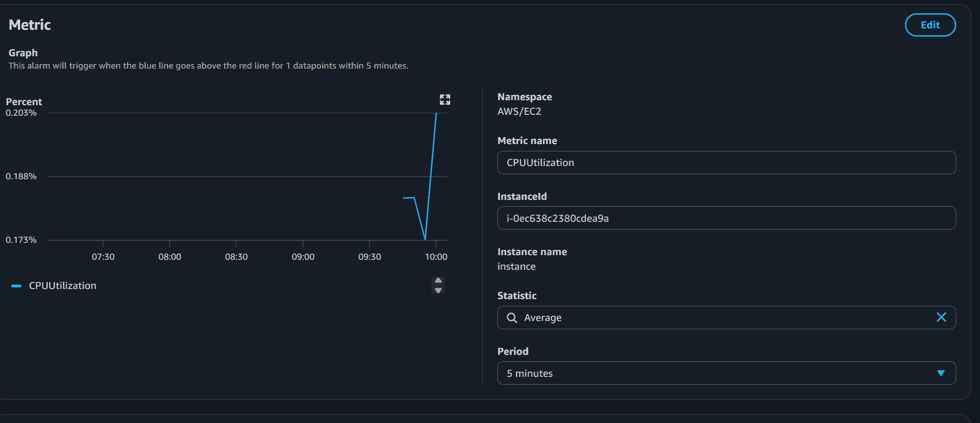Click the 09:00 time axis label
This screenshot has height=423, width=980.
click(303, 257)
